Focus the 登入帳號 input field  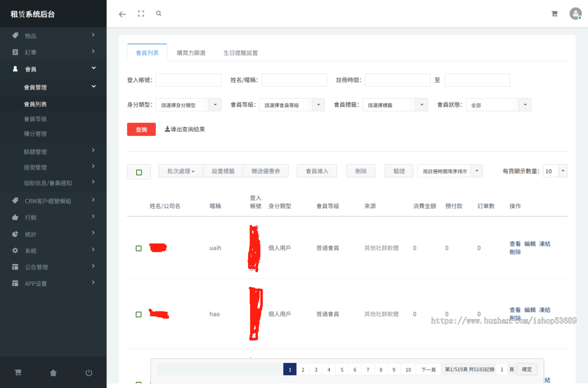pyautogui.click(x=189, y=80)
